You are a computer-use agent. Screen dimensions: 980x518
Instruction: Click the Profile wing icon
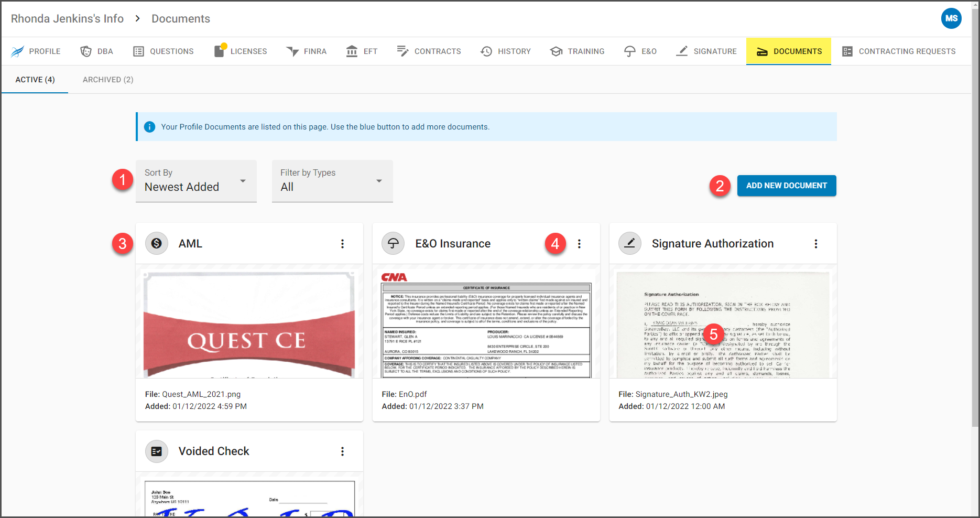[17, 51]
